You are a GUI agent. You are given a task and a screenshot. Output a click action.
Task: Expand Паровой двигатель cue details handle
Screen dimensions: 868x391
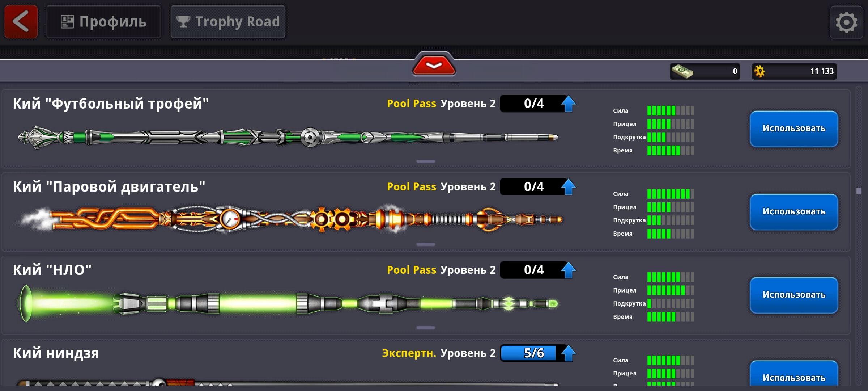pyautogui.click(x=426, y=245)
